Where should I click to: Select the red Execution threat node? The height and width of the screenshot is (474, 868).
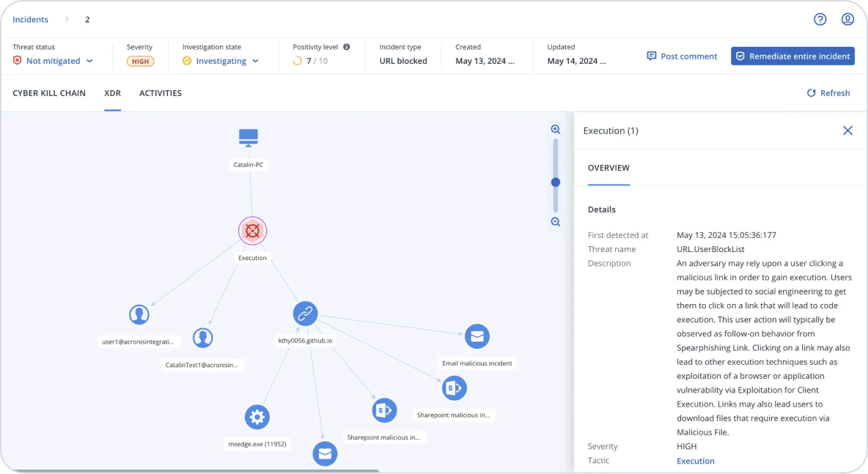coord(252,231)
